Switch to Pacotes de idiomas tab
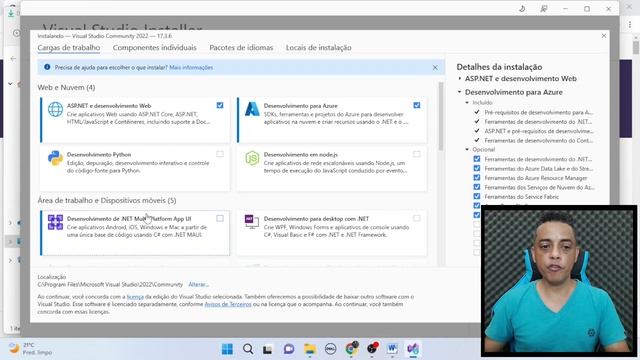Screen dimensions: 640x360 241,48
